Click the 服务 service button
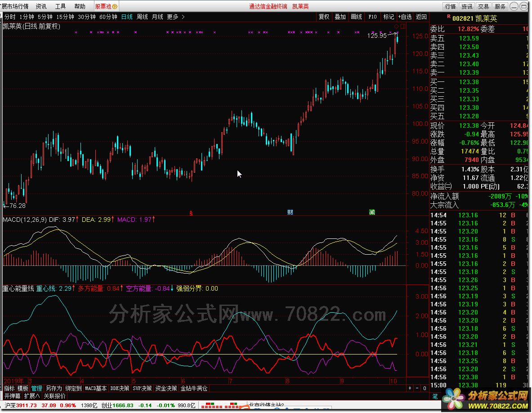 (x=500, y=6)
